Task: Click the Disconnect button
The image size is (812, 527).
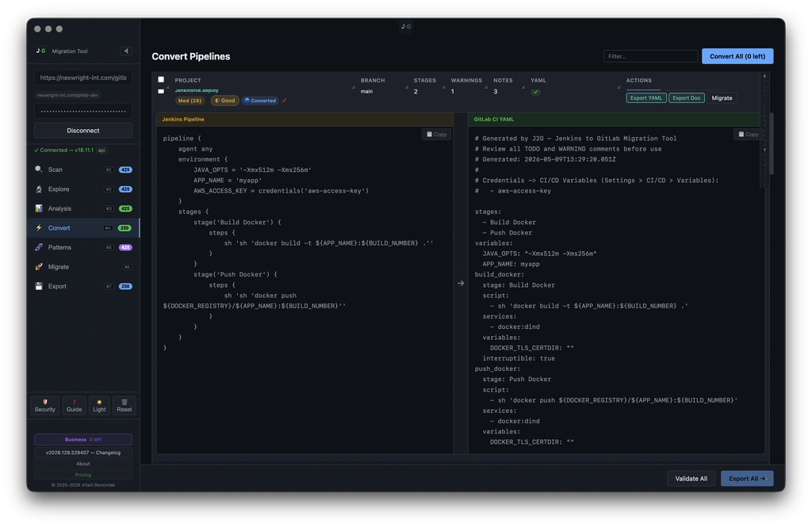Action: 82,131
